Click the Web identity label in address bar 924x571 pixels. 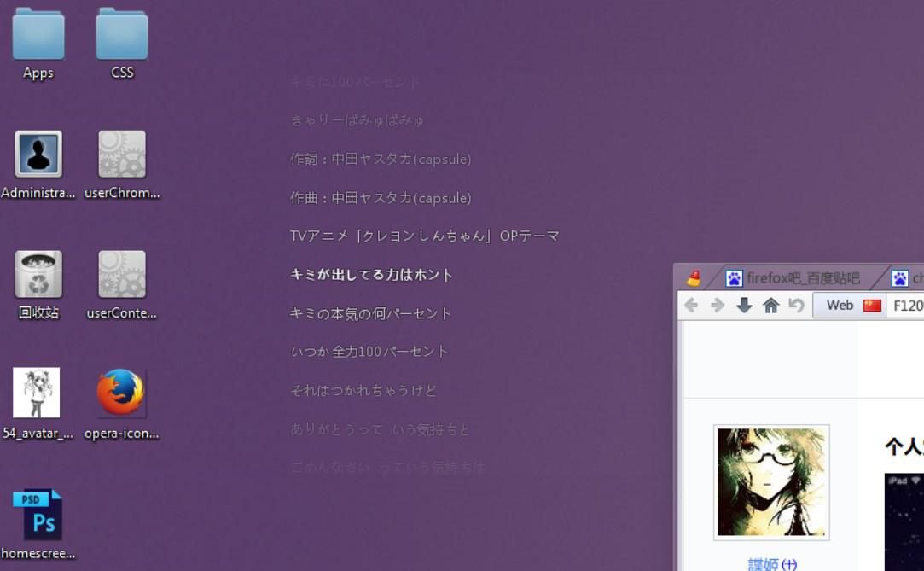(x=840, y=306)
